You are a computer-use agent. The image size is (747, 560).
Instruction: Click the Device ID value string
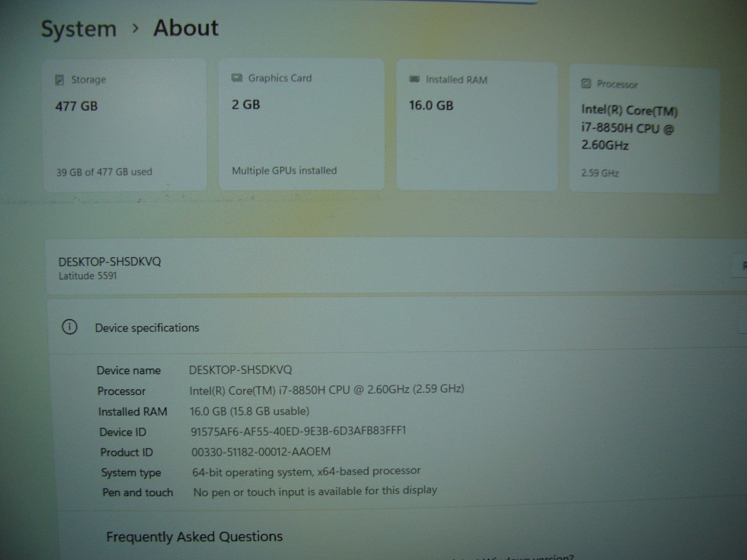tap(298, 431)
